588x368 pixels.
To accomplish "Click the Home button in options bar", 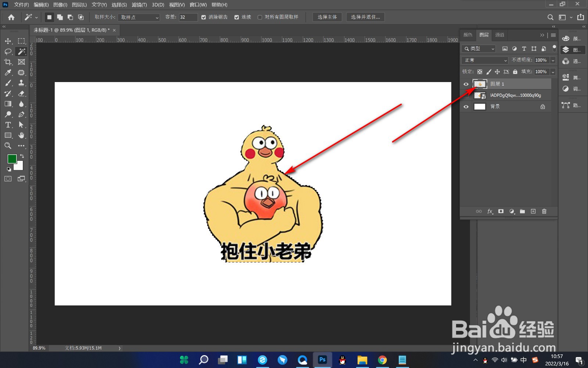I will (x=11, y=17).
